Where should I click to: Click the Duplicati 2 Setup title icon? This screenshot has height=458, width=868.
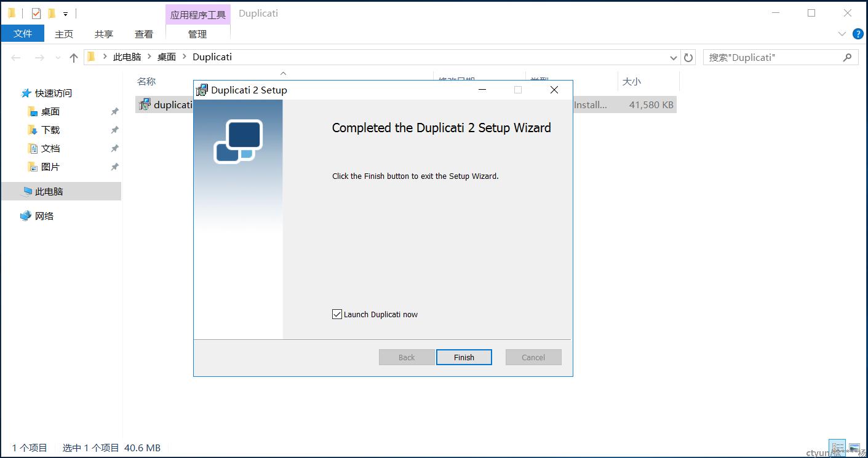tap(202, 90)
